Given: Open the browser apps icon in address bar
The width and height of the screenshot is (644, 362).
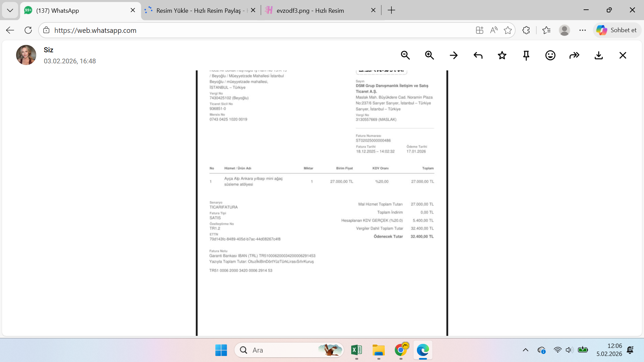Looking at the screenshot, I should click(480, 30).
